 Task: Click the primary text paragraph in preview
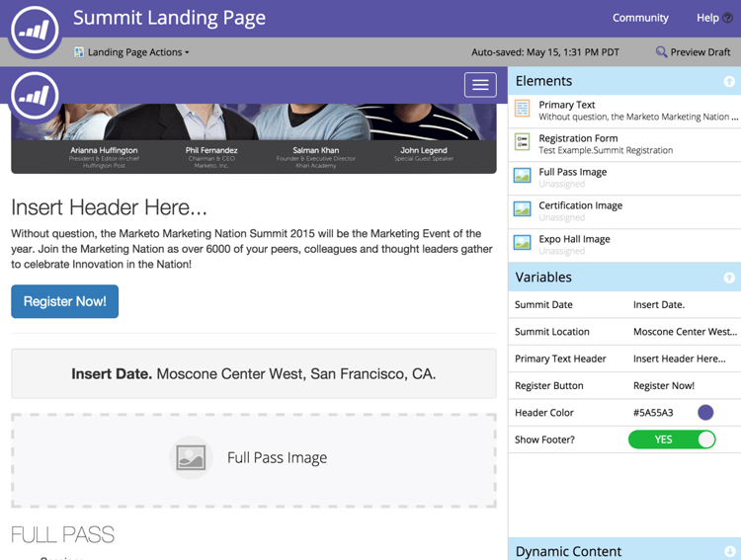(x=252, y=249)
